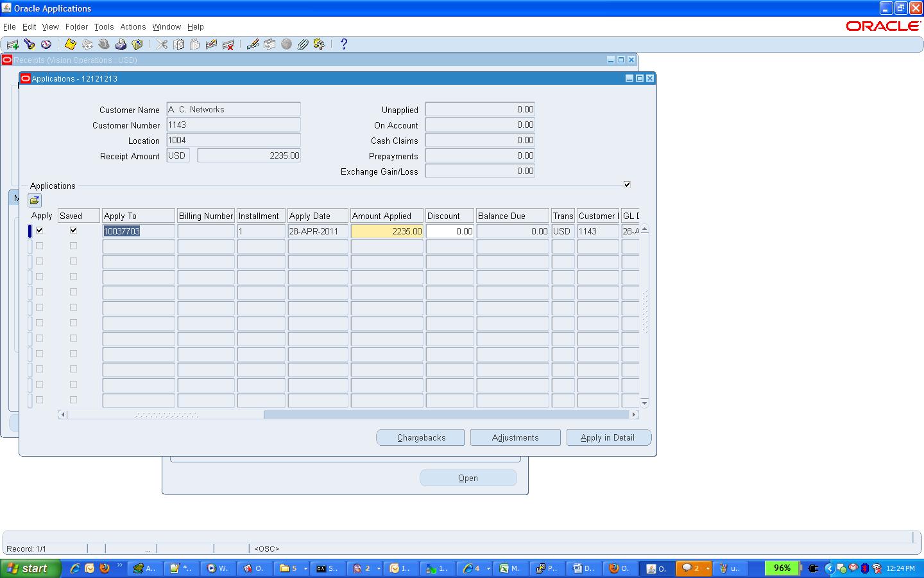Click the Folder Tools icon

[x=319, y=44]
